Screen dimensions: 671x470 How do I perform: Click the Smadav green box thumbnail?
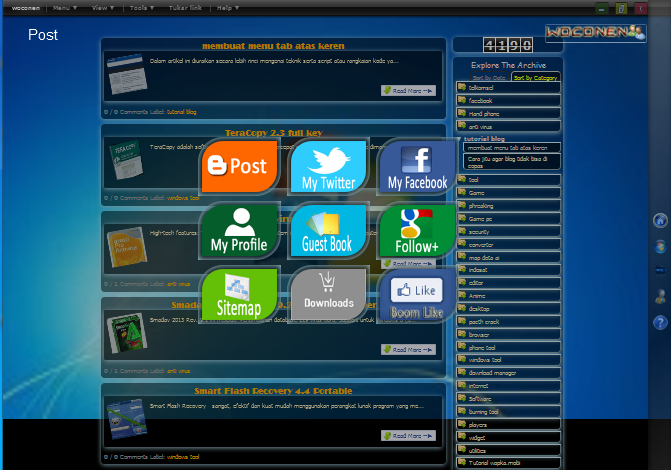click(127, 333)
